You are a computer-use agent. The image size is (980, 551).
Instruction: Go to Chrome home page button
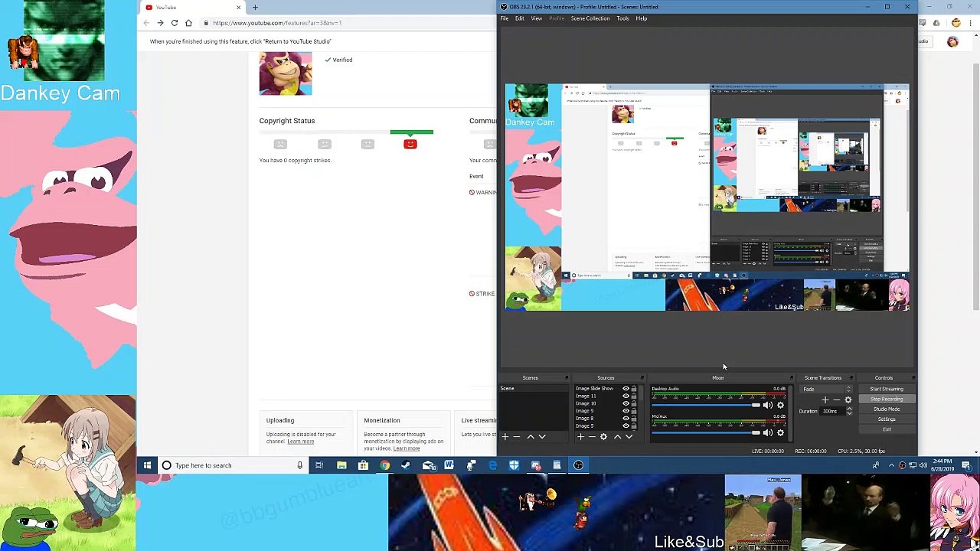[188, 23]
